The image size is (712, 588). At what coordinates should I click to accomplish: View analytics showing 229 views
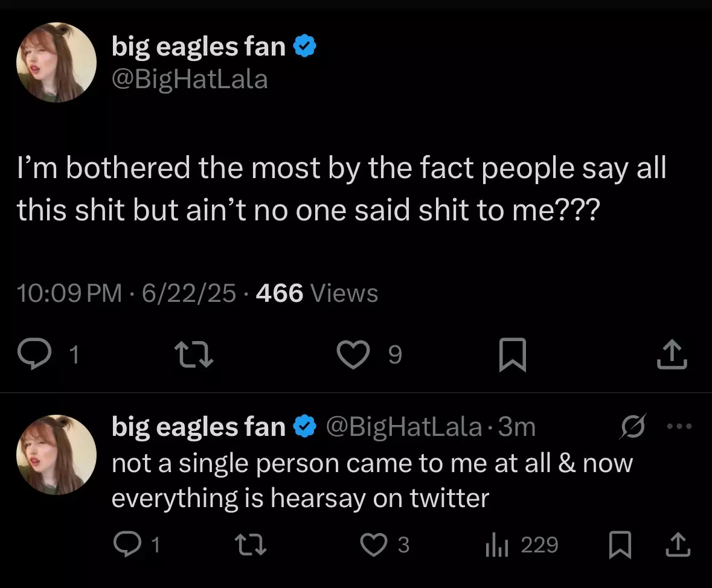click(x=522, y=545)
